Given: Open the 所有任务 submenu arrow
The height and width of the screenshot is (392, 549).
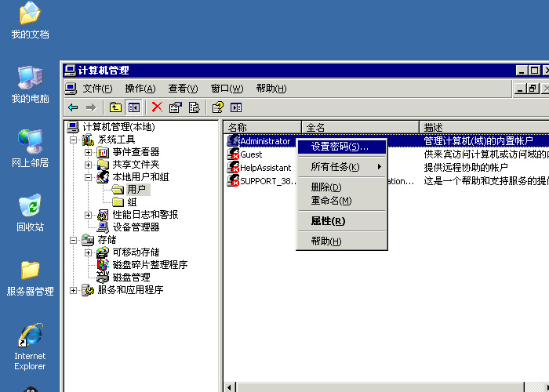Looking at the screenshot, I should click(379, 167).
